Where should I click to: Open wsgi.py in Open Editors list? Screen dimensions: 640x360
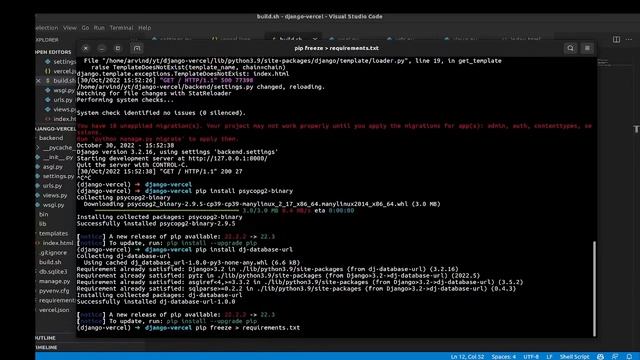(60, 90)
